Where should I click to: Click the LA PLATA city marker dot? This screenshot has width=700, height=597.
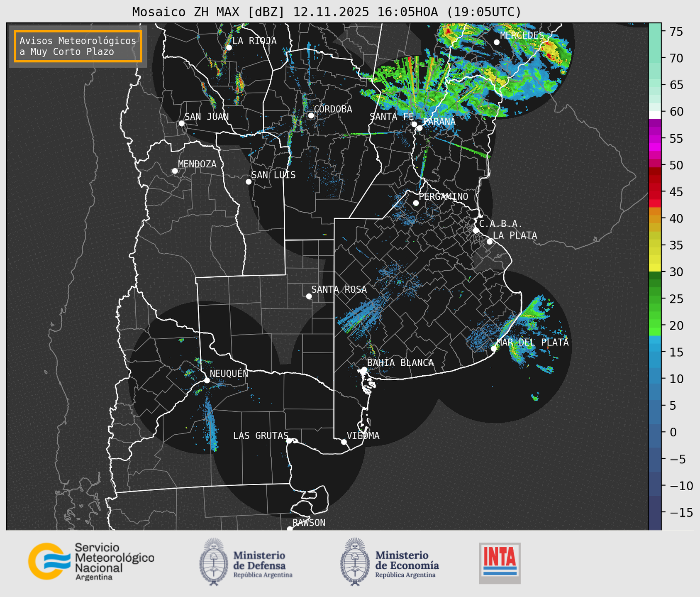(490, 242)
